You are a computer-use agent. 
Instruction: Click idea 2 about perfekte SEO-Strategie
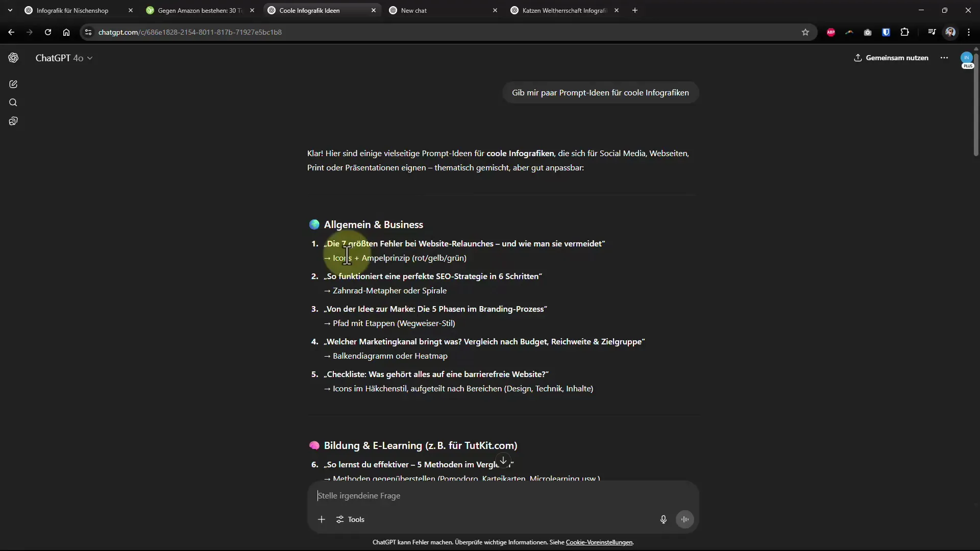pyautogui.click(x=433, y=276)
